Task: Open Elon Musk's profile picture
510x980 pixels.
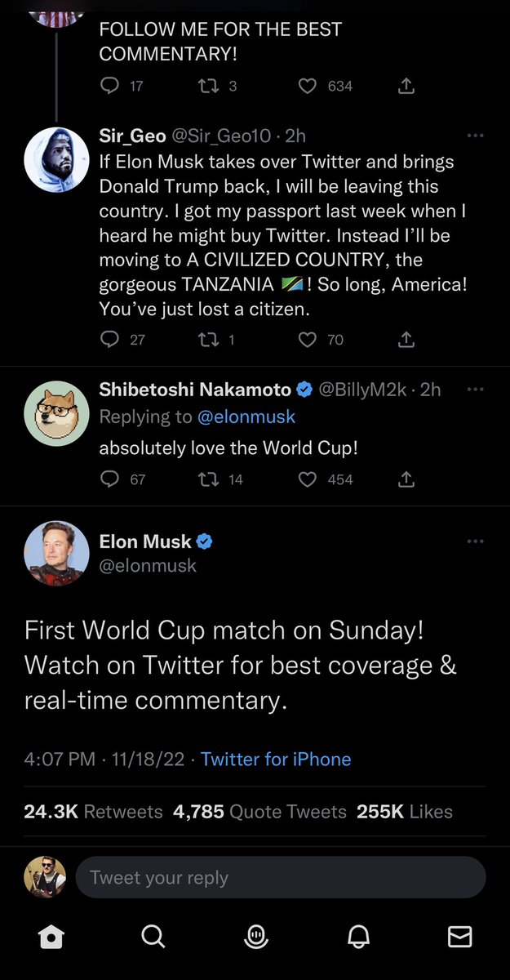Action: click(55, 553)
